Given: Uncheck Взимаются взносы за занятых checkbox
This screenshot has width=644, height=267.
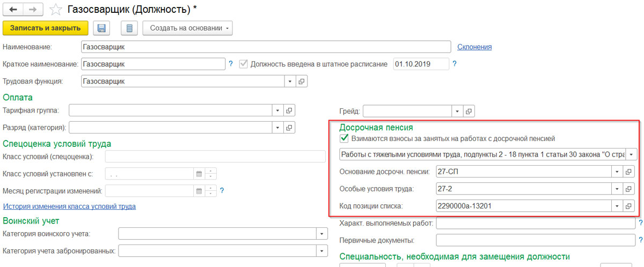Looking at the screenshot, I should (x=344, y=138).
